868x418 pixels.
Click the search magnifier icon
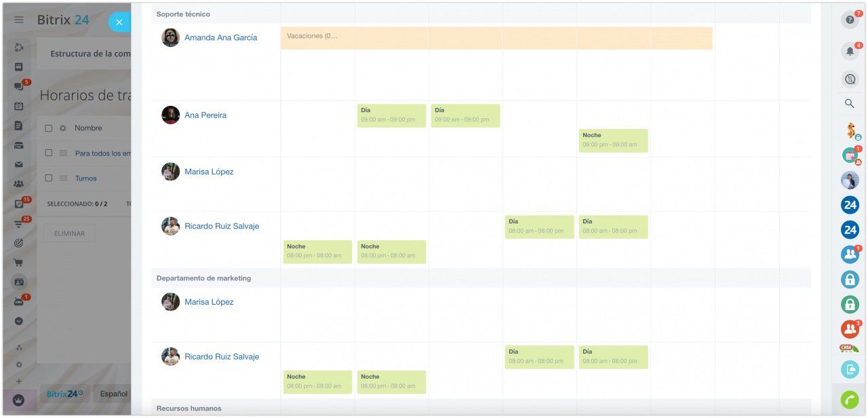850,104
